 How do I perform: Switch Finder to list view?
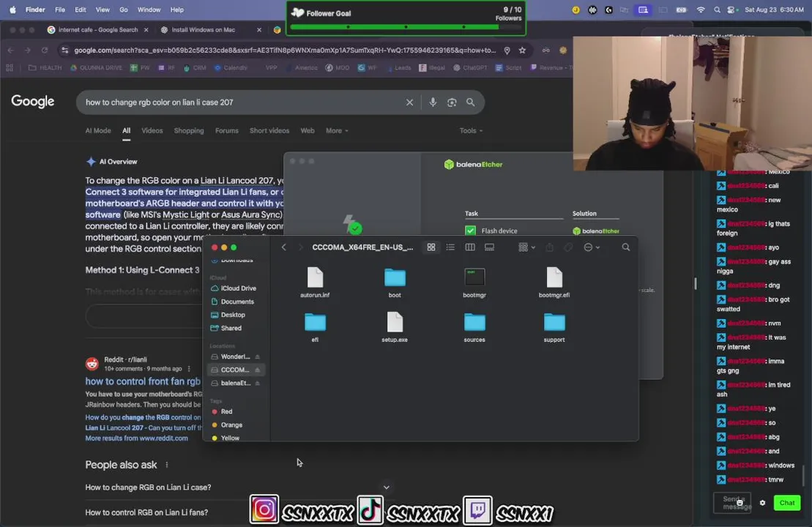[x=450, y=247]
